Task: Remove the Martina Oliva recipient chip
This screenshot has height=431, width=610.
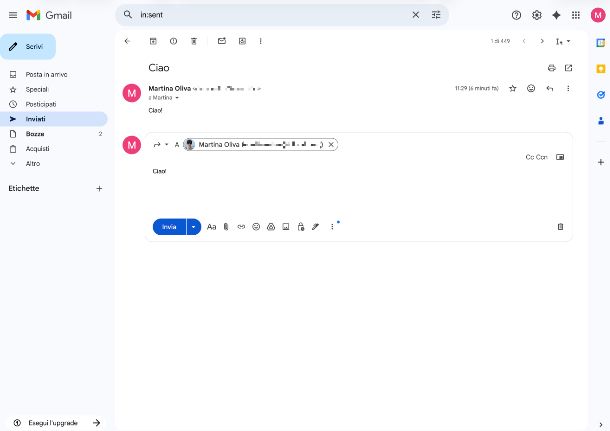Action: point(331,144)
